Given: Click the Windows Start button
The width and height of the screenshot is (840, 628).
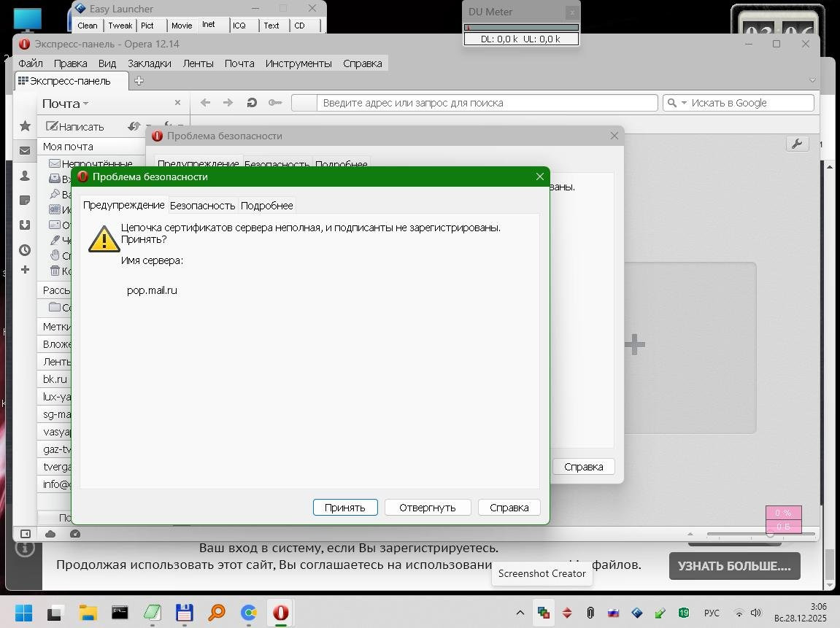Looking at the screenshot, I should pyautogui.click(x=23, y=613).
